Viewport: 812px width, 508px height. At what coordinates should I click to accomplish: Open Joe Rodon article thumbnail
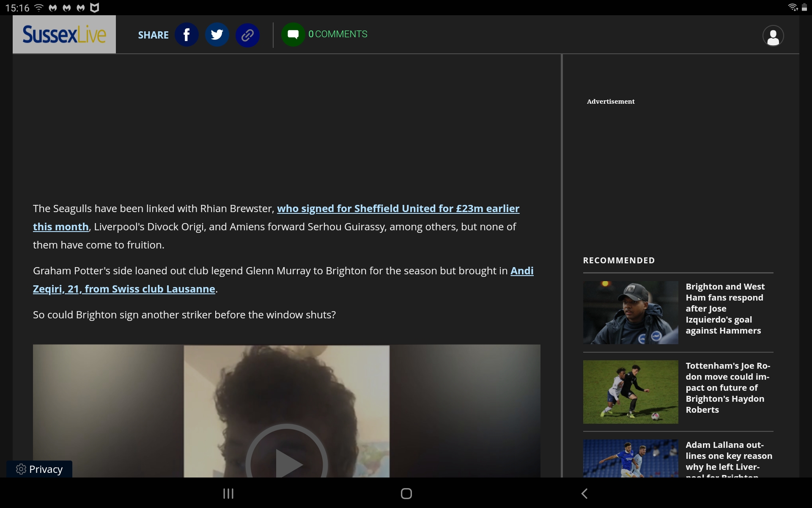pyautogui.click(x=631, y=392)
